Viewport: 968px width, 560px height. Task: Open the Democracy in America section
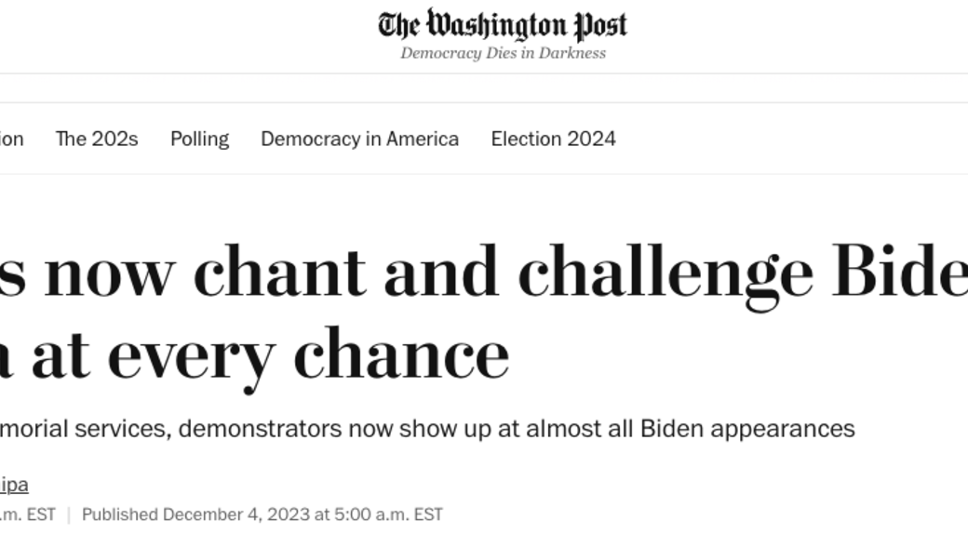[359, 140]
